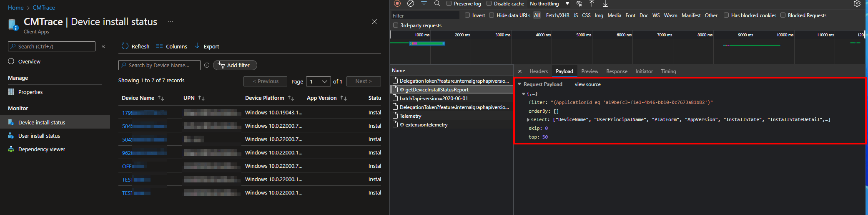The height and width of the screenshot is (215, 868).
Task: Open the No throttling dropdown
Action: coord(549,4)
